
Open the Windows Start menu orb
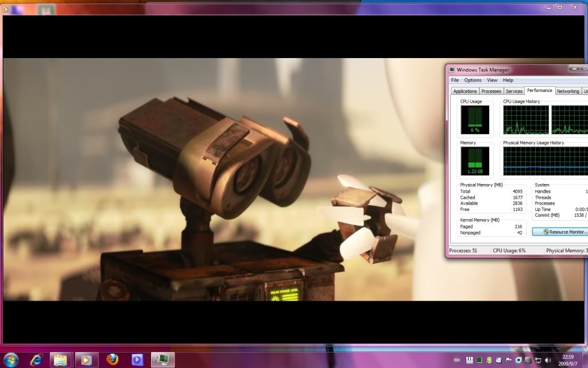click(10, 359)
